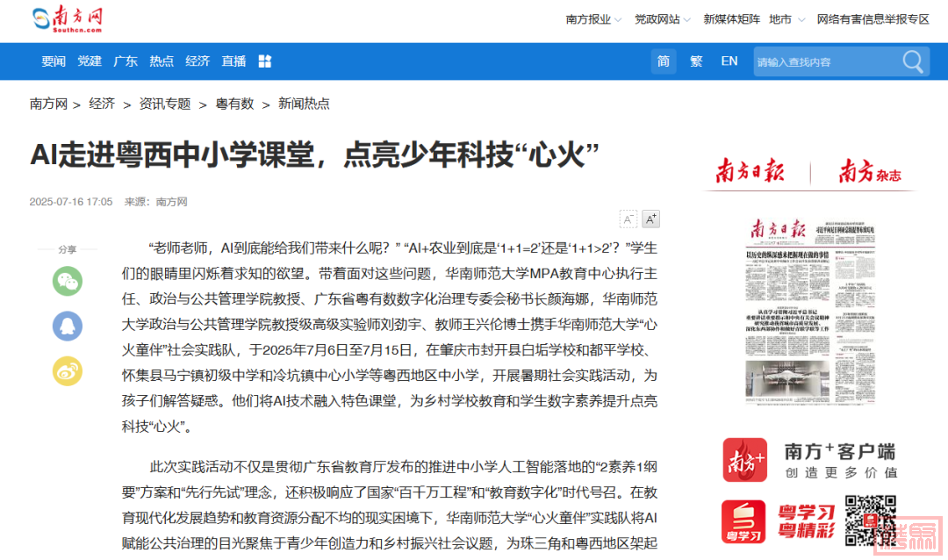Go to 直播 in navigation bar
Viewport: 948px width, 560px height.
pos(233,61)
